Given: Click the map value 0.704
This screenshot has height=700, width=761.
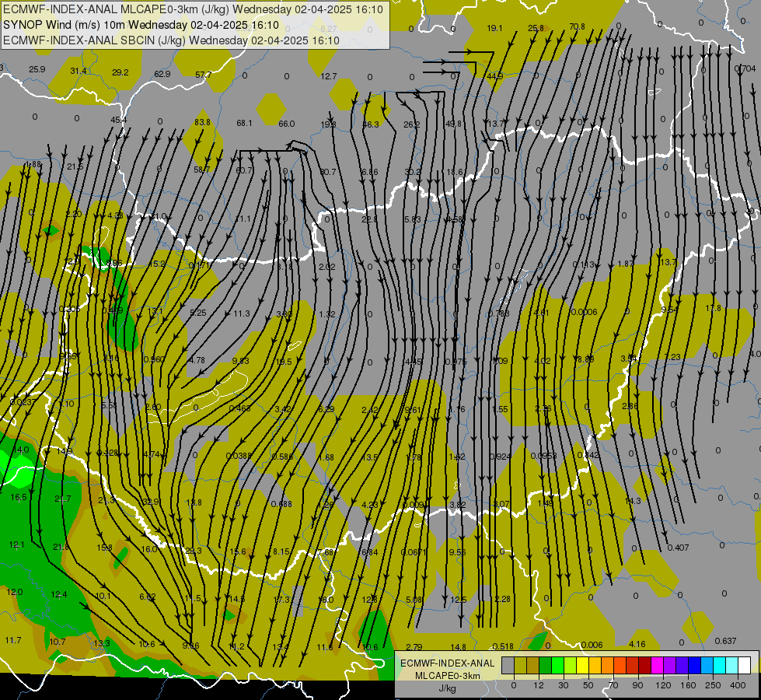Looking at the screenshot, I should coord(745,68).
